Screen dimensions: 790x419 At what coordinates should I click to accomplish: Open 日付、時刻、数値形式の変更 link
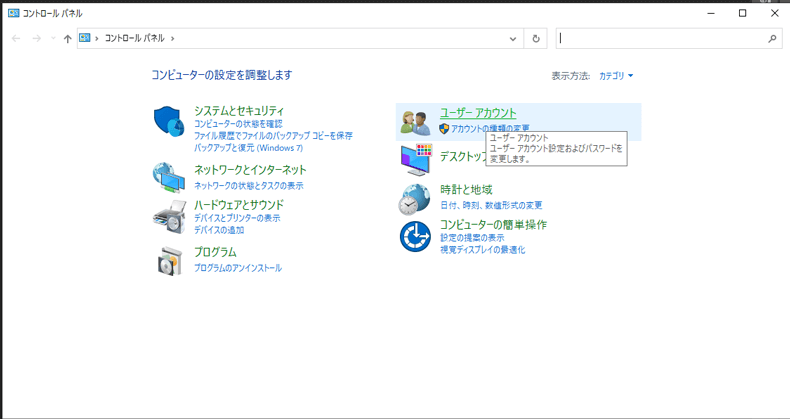(x=491, y=205)
